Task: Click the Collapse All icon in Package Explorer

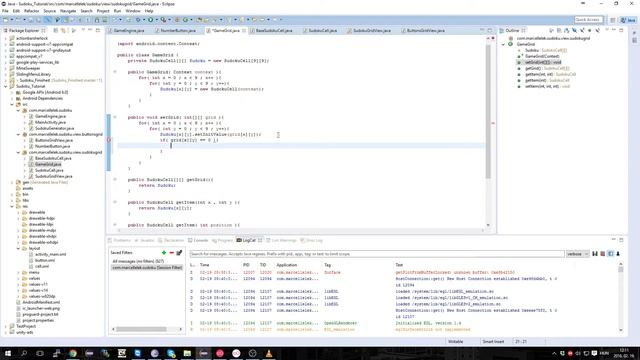Action: coord(56,31)
